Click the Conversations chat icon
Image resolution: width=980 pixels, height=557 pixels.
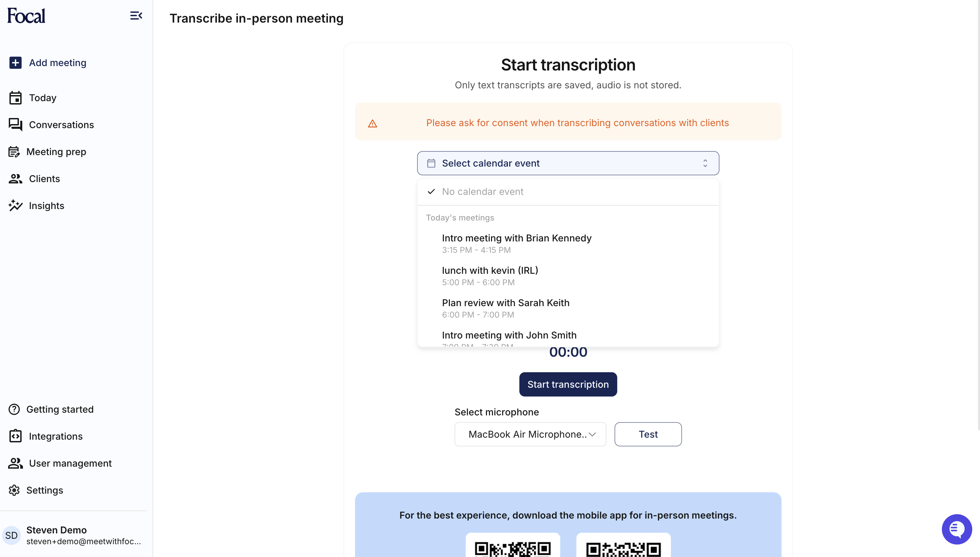point(15,124)
